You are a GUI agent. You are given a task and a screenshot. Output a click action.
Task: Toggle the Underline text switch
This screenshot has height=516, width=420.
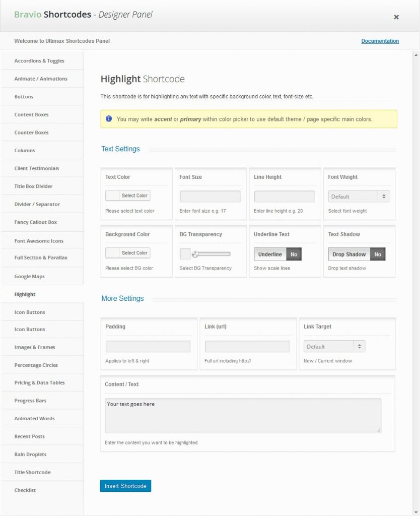[277, 254]
